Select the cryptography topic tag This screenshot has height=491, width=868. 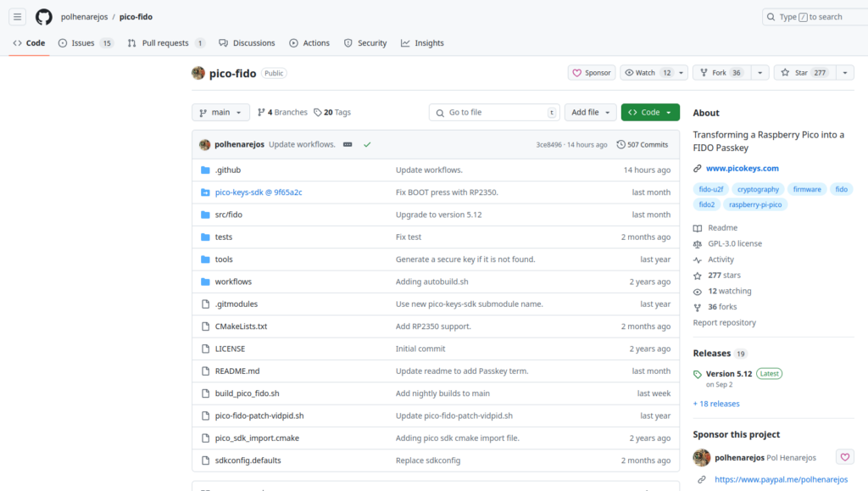(x=758, y=189)
